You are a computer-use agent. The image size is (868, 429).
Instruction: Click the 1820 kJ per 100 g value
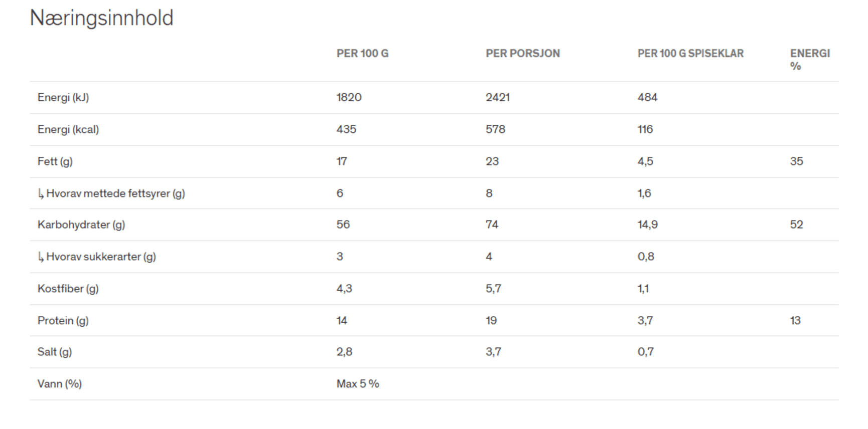(x=349, y=97)
